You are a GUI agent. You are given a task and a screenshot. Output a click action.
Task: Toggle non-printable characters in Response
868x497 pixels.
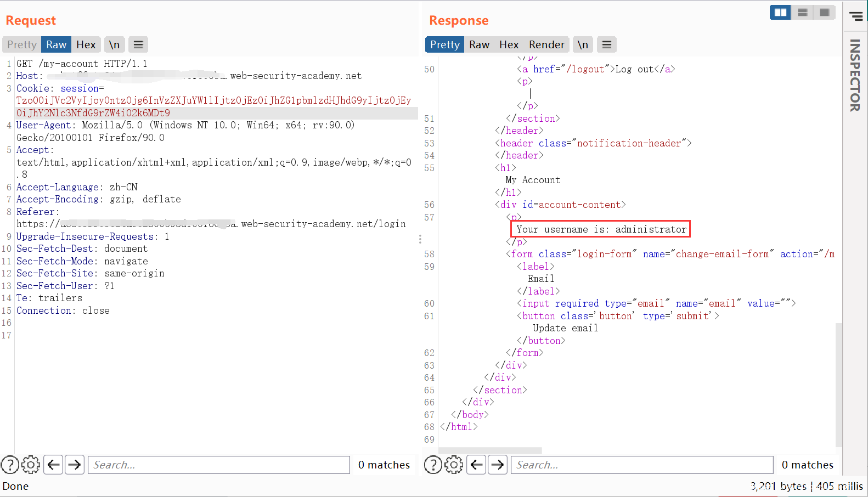pyautogui.click(x=583, y=44)
